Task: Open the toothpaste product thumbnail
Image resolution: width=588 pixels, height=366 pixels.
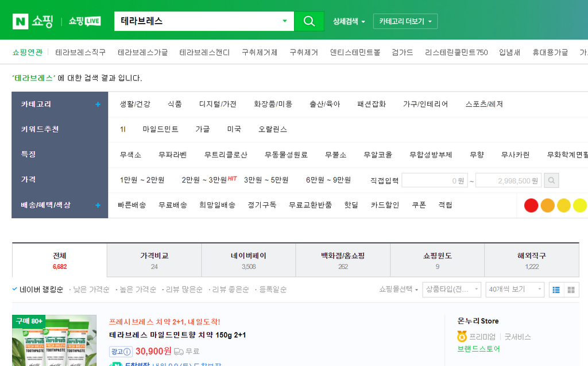Action: (55, 341)
